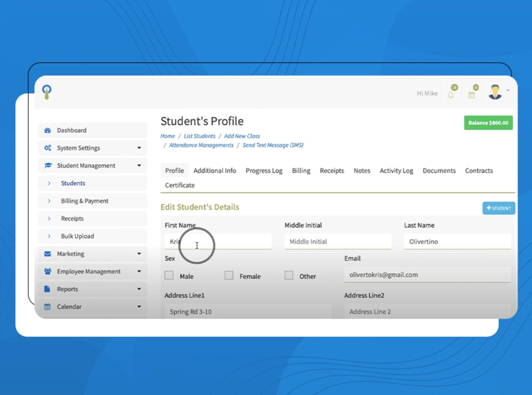This screenshot has width=532, height=395.
Task: Expand the Calendar menu arrow
Action: (139, 307)
